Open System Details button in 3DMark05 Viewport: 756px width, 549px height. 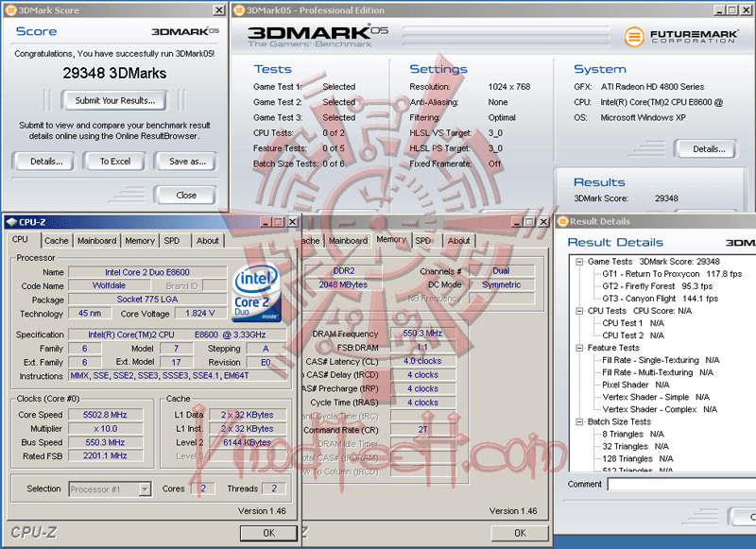[708, 149]
